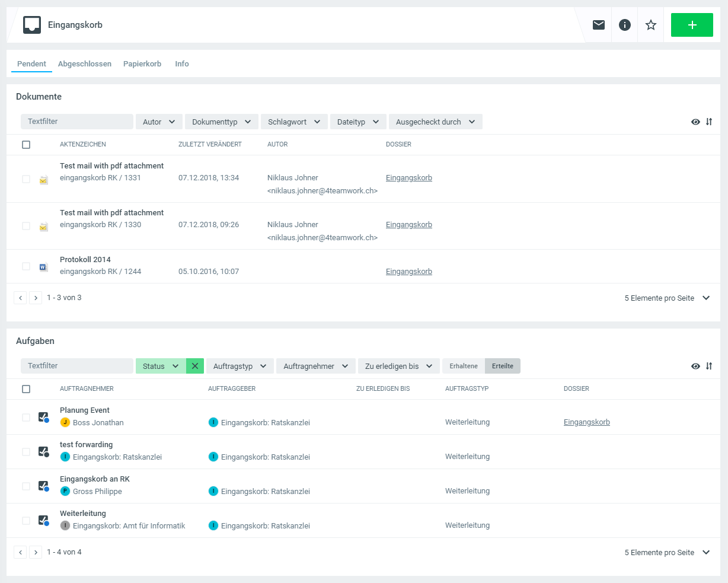Viewport: 728px width, 583px height.
Task: Open the info circle icon in header
Action: click(x=625, y=25)
